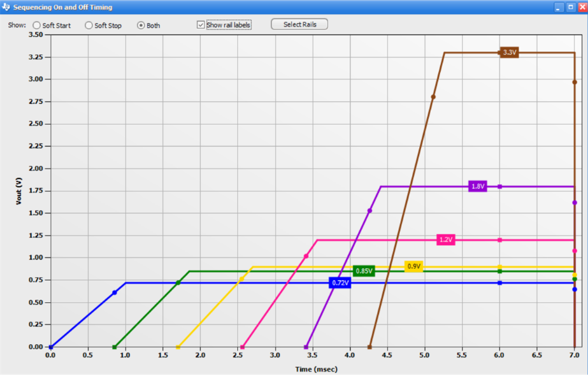The height and width of the screenshot is (376, 588).
Task: Click the blue marker on 0.72V ramp
Action: click(115, 293)
